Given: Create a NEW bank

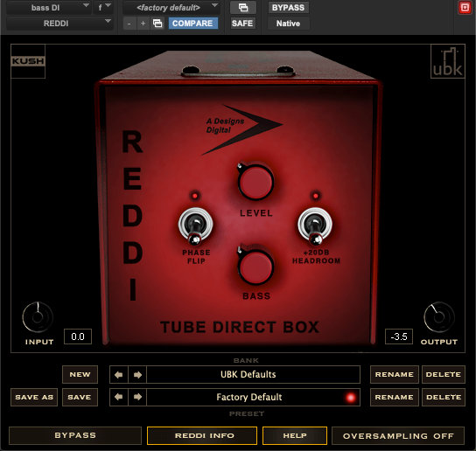Looking at the screenshot, I should point(80,375).
